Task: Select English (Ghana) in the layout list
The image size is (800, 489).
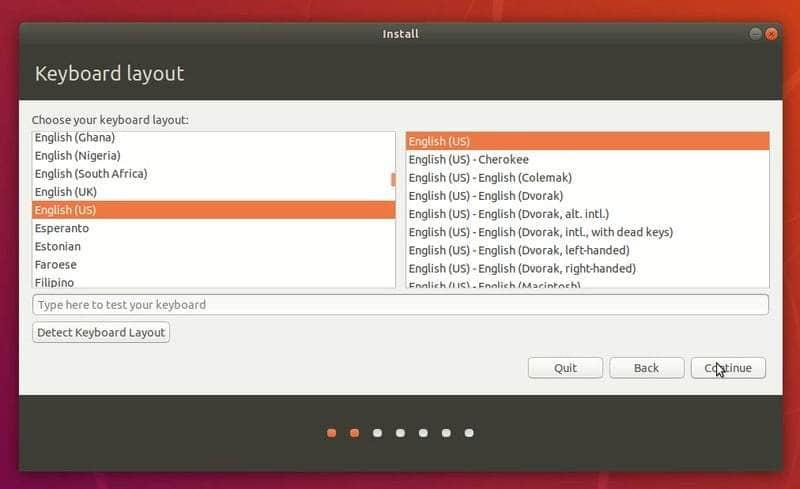Action: click(75, 137)
